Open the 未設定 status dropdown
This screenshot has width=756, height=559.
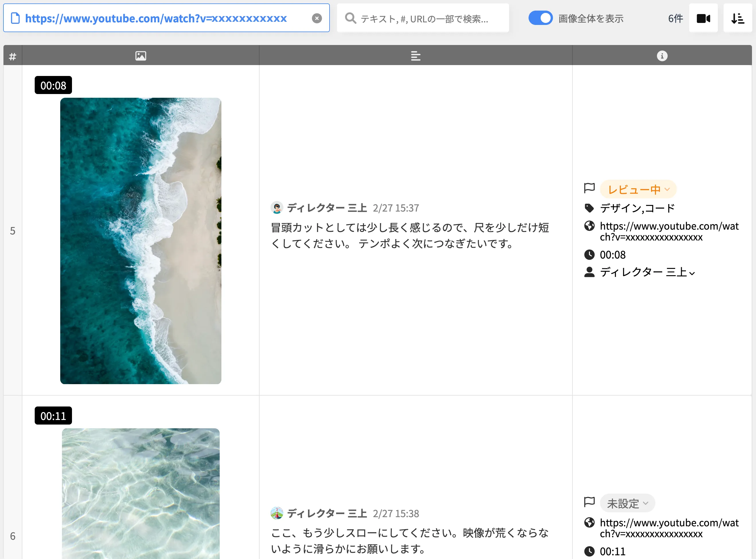pyautogui.click(x=627, y=503)
